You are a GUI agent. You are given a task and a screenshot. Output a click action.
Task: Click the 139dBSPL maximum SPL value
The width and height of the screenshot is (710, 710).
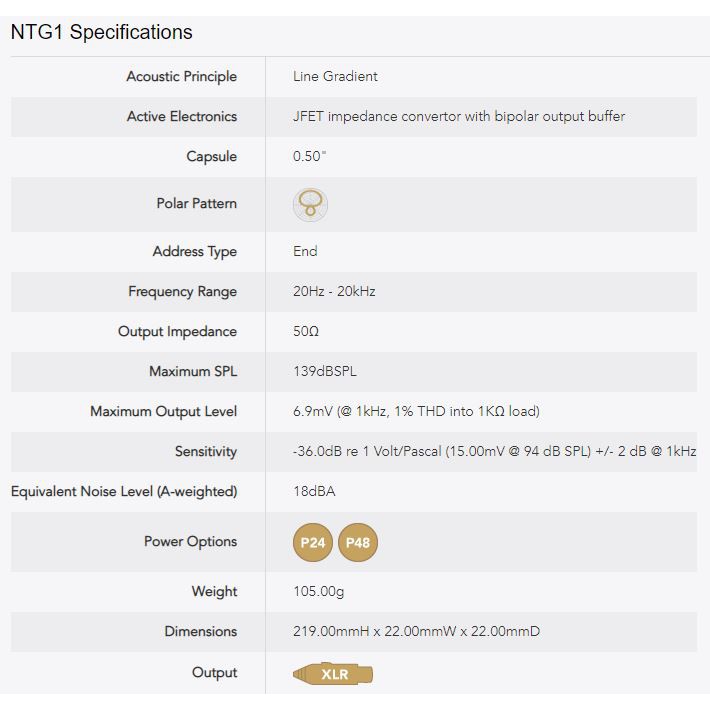[325, 371]
